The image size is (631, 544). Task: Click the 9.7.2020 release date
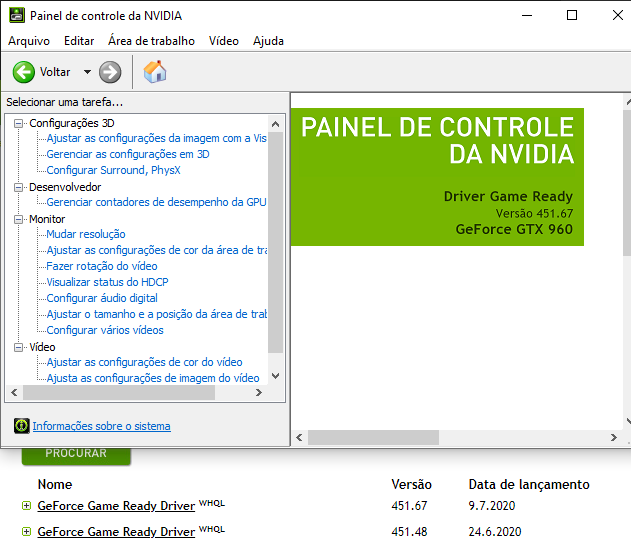492,506
